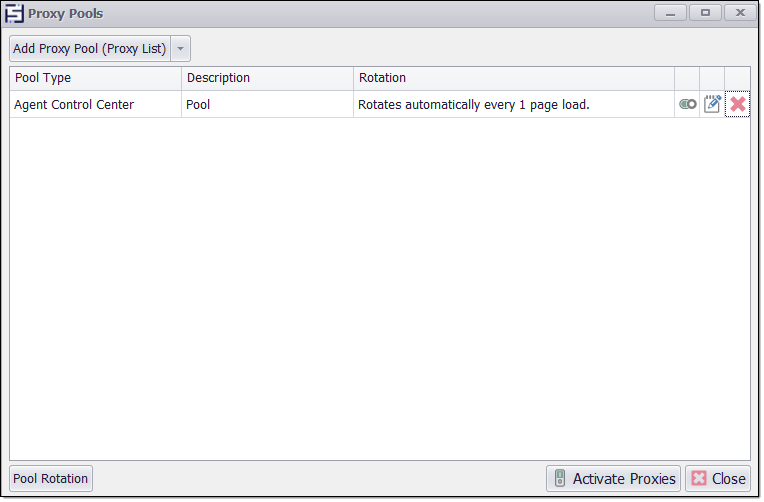Close the dialog with the bottom Close button

pyautogui.click(x=718, y=479)
